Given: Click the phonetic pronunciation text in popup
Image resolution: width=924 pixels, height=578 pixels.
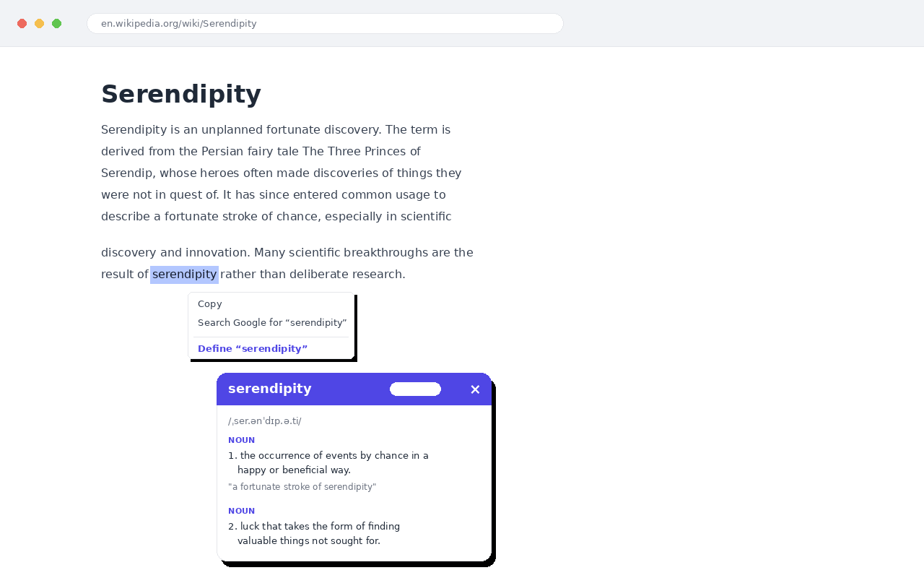Looking at the screenshot, I should click(264, 421).
